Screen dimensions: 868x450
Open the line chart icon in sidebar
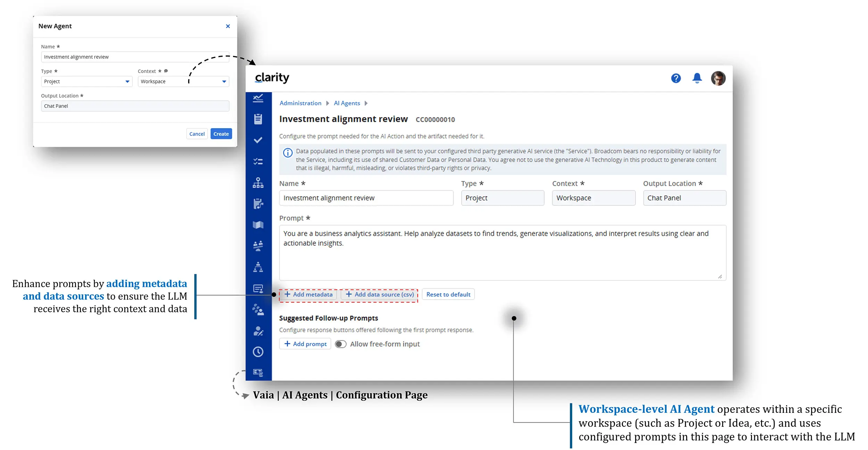tap(258, 98)
